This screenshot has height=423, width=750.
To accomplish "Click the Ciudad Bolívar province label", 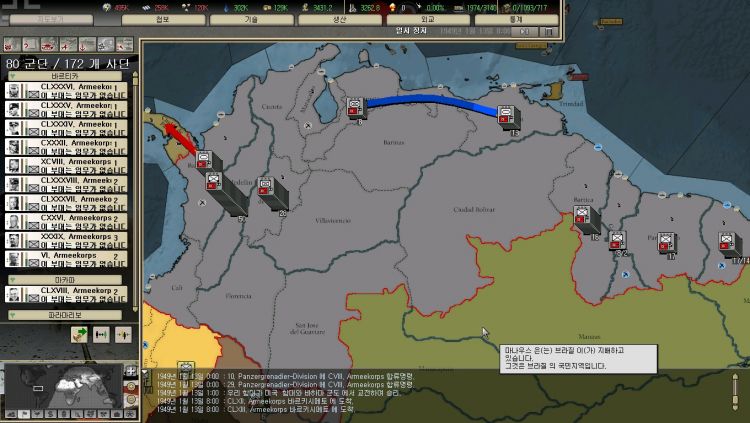I will coord(474,210).
